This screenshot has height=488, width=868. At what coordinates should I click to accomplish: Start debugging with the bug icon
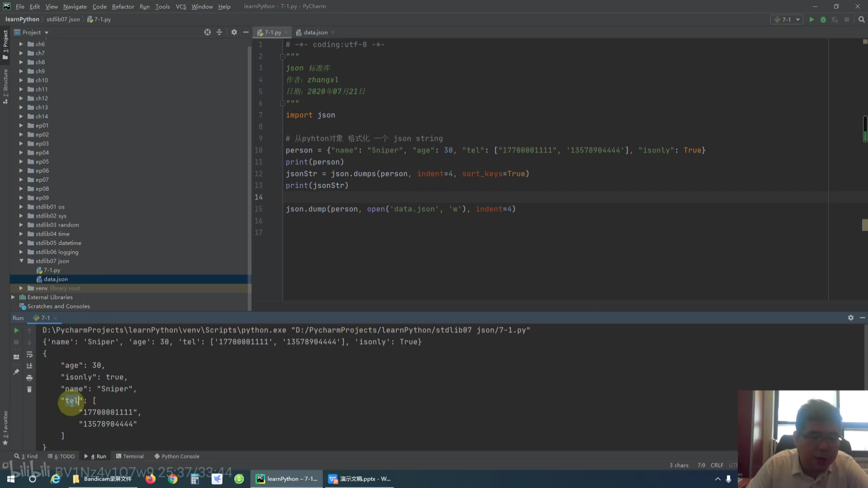tap(823, 19)
